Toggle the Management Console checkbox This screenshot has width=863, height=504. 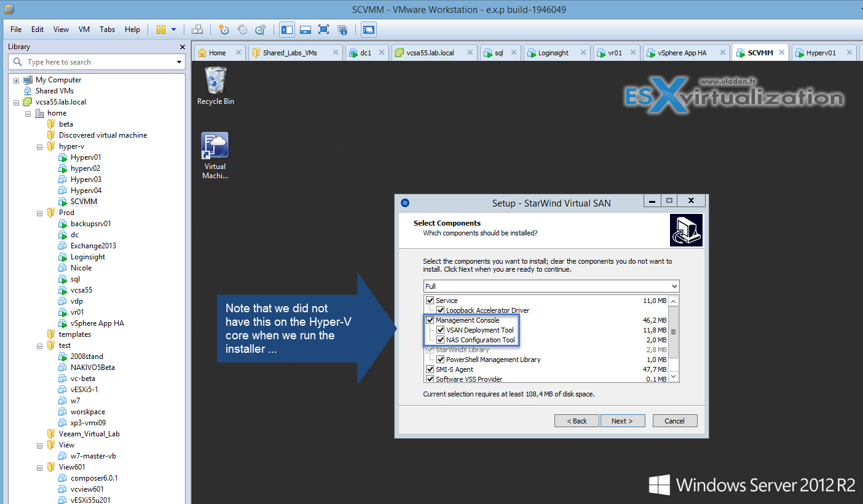point(430,320)
